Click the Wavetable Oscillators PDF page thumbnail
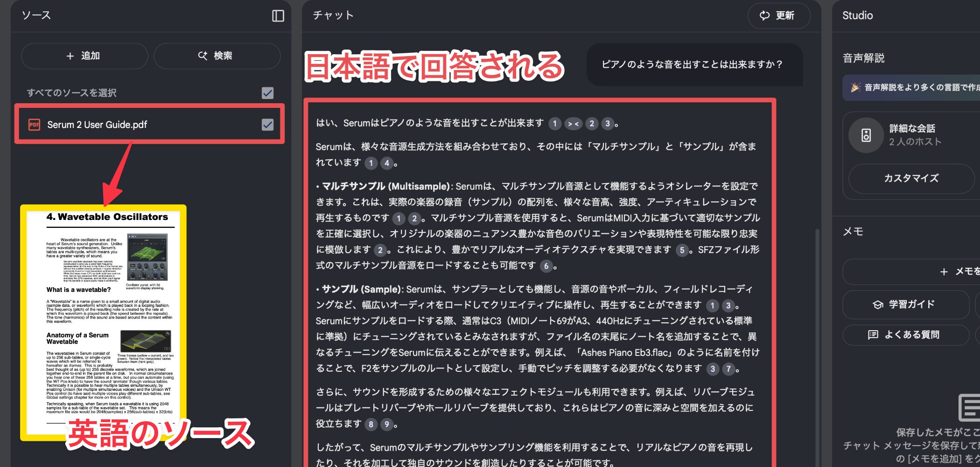This screenshot has width=980, height=467. [103, 322]
